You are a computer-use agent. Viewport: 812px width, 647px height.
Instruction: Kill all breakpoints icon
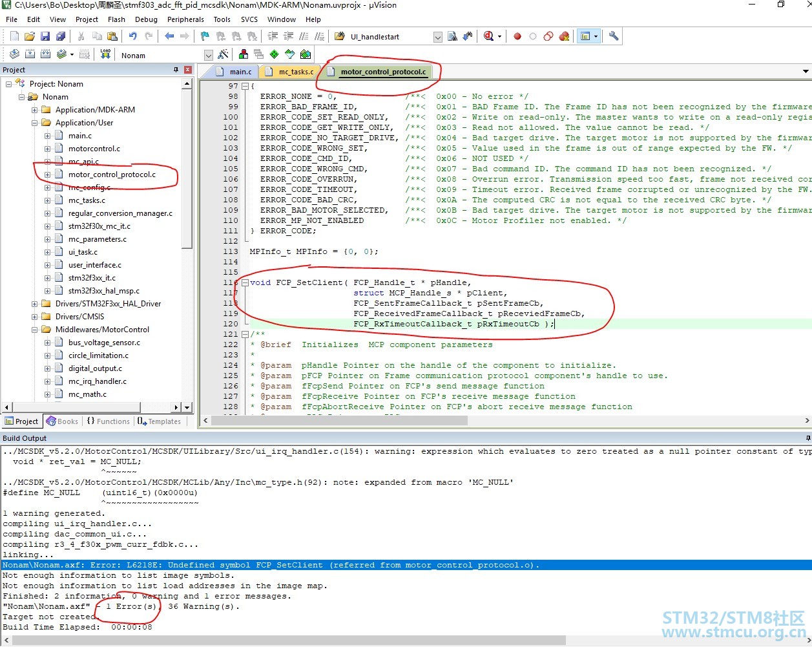coord(564,36)
